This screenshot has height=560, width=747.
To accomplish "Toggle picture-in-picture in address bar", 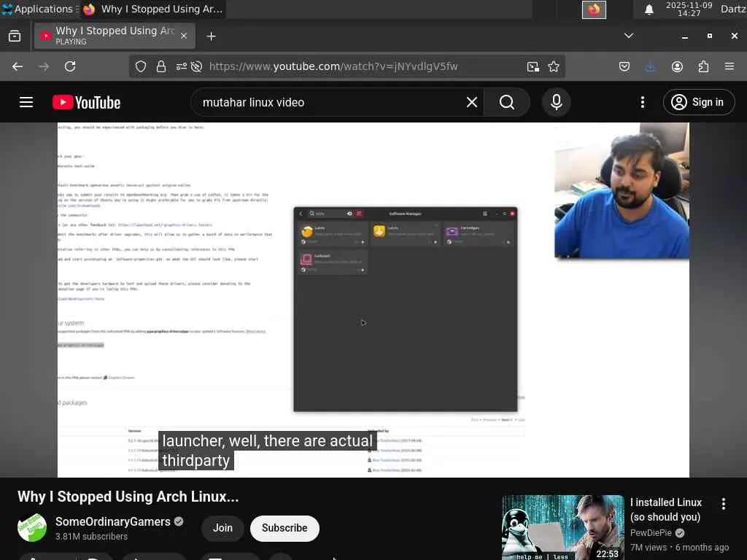I will click(x=533, y=66).
